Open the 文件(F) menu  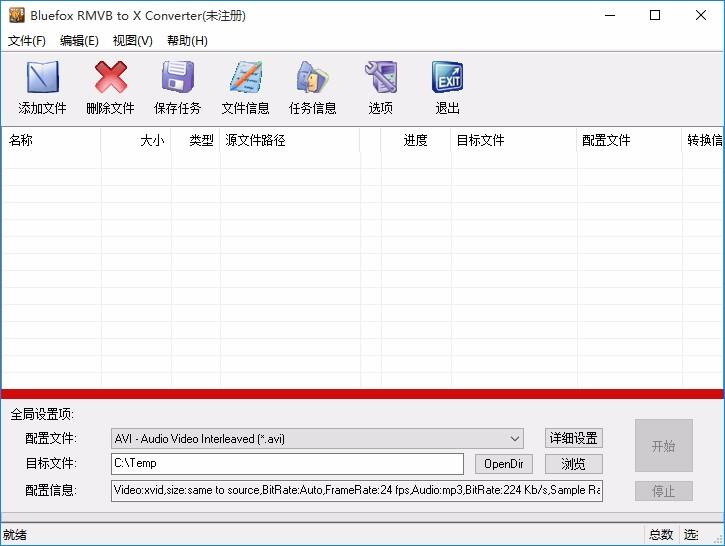coord(27,41)
